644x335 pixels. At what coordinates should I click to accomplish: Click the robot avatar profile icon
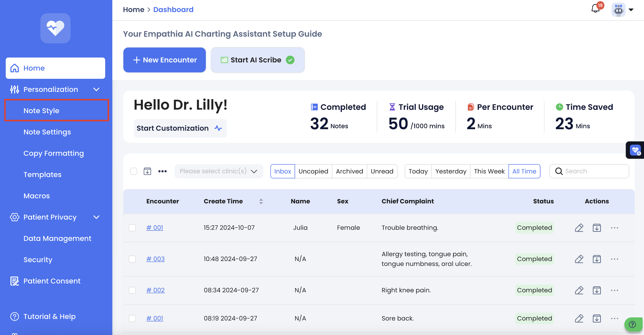(x=618, y=10)
